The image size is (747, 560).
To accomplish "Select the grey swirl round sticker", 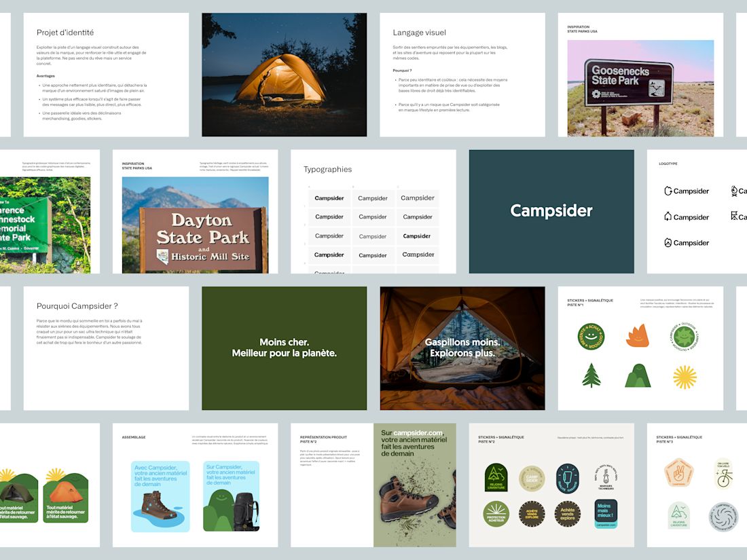I will pyautogui.click(x=724, y=517).
